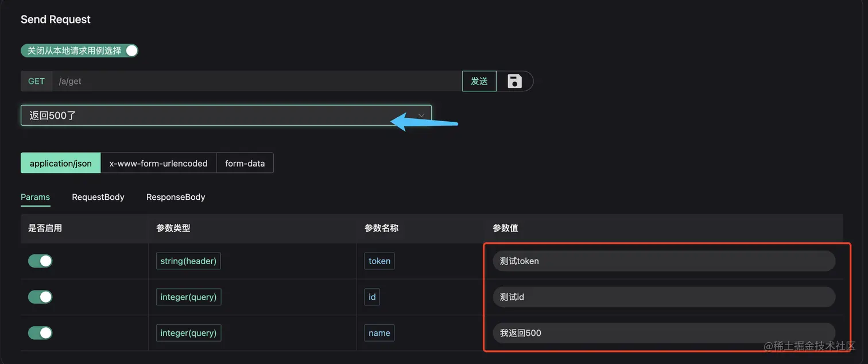Switch to the RequestBody tab

pyautogui.click(x=98, y=197)
